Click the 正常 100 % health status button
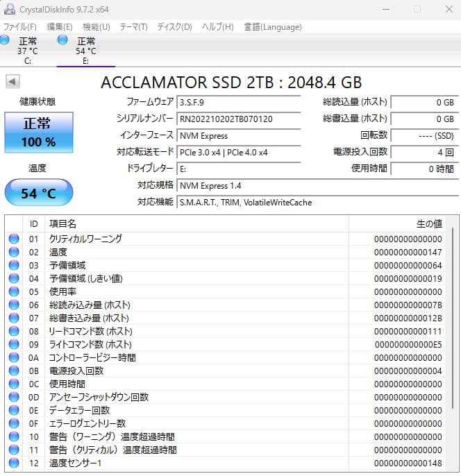Image resolution: width=461 pixels, height=476 pixels. pyautogui.click(x=39, y=133)
